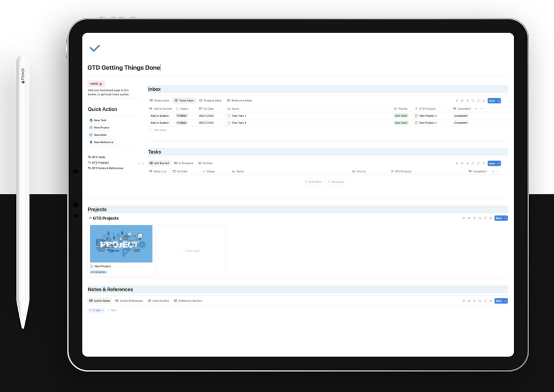Open the Test Task 1 page

[x=239, y=116]
